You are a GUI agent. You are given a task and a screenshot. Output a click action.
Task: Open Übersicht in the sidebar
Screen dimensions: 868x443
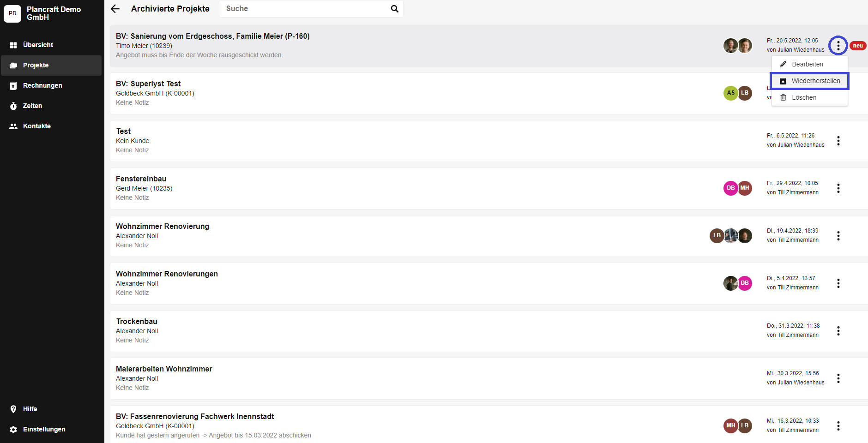tap(51, 45)
